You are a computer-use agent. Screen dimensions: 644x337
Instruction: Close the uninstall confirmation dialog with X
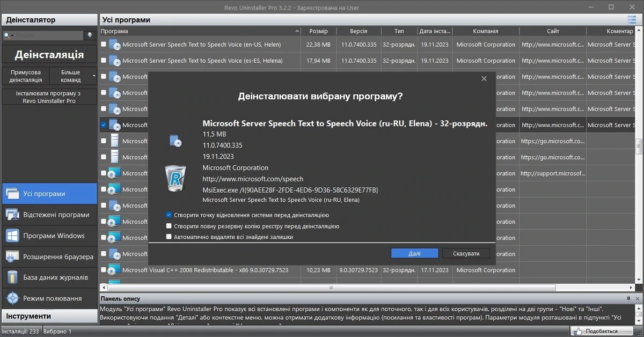pyautogui.click(x=484, y=79)
